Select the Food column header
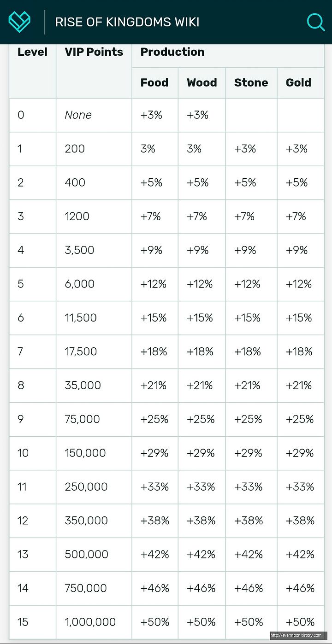 tap(155, 83)
